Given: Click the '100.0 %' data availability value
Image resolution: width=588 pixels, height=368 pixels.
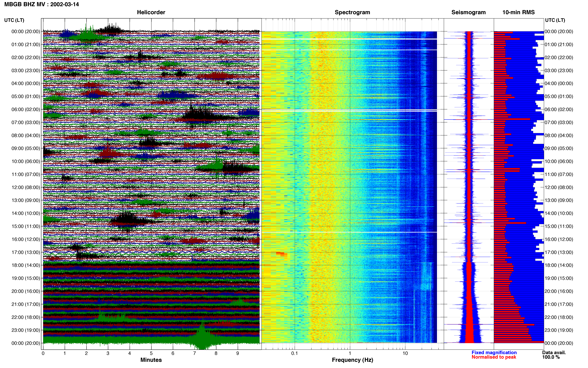Looking at the screenshot, I should (551, 357).
